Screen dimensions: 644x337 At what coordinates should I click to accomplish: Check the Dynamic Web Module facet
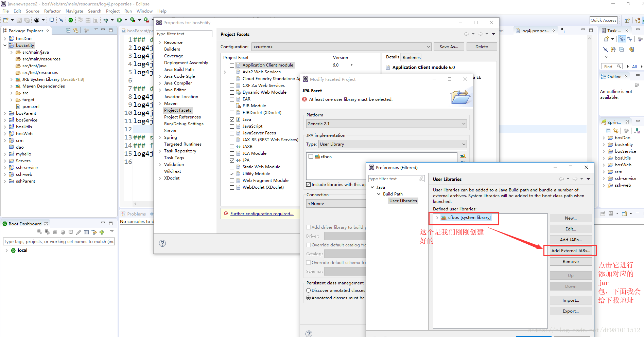pyautogui.click(x=232, y=92)
